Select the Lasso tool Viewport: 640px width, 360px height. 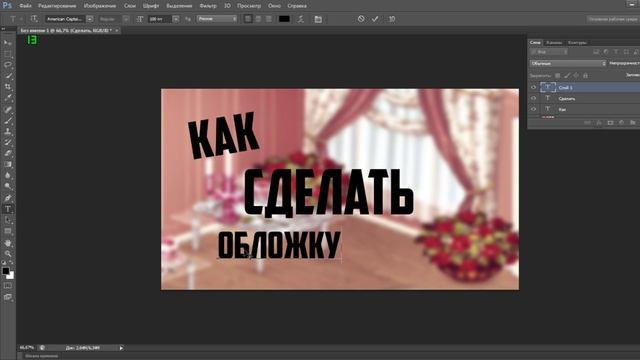8,65
